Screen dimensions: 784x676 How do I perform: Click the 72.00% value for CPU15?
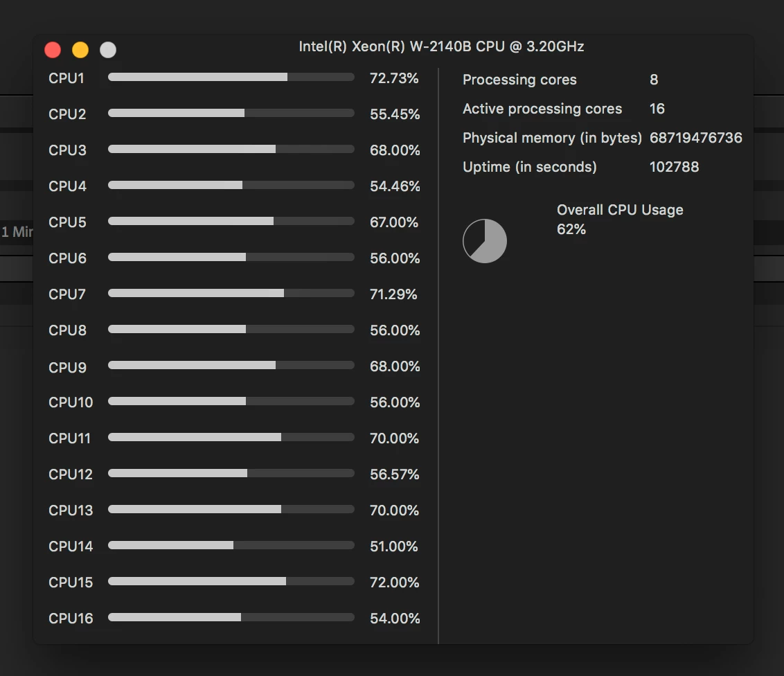(x=395, y=582)
